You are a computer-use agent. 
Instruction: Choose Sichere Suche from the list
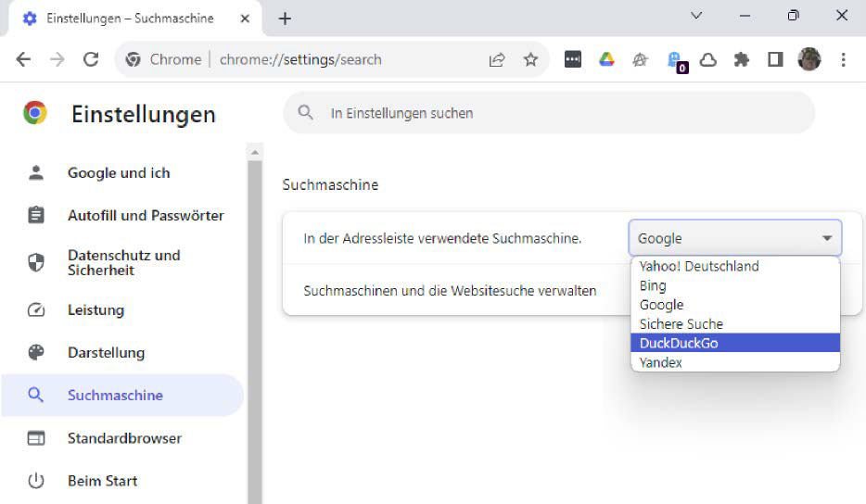point(735,324)
